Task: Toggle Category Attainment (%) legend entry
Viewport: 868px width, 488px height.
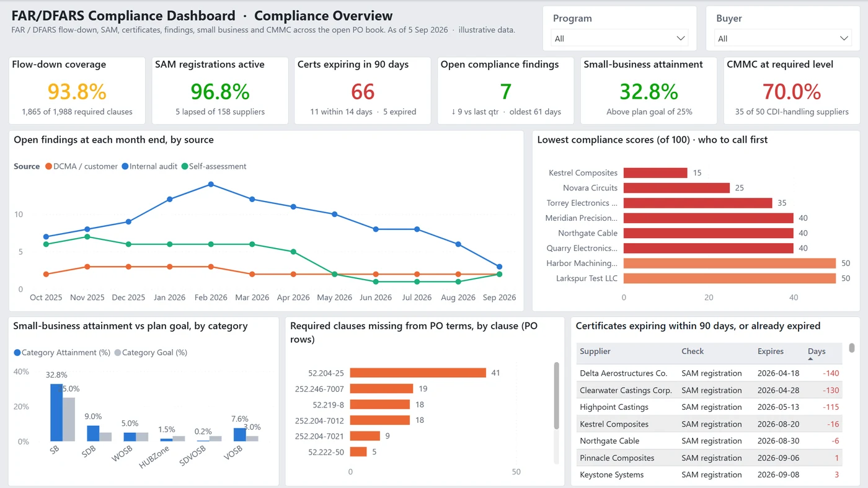Action: [x=62, y=352]
